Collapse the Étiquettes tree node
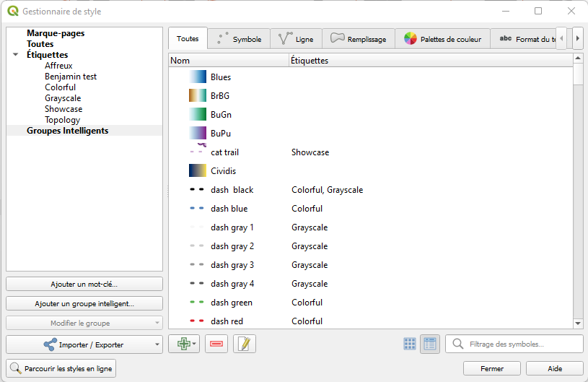Image resolution: width=588 pixels, height=382 pixels. pos(15,55)
